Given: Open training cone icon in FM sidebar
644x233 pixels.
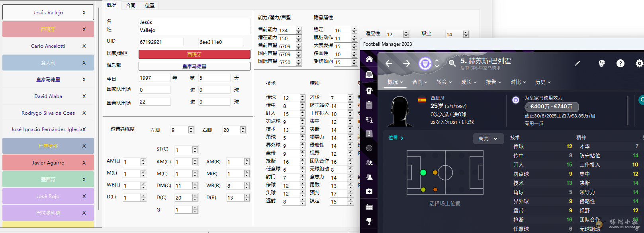Looking at the screenshot, I should coord(369,177).
